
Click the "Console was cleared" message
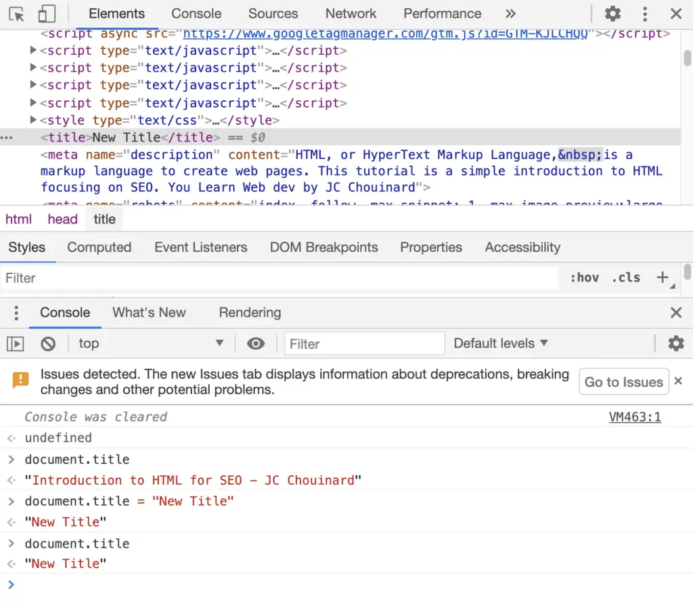point(96,417)
